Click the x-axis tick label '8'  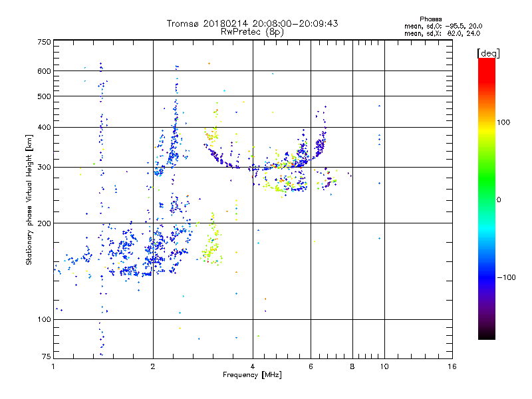click(x=352, y=366)
